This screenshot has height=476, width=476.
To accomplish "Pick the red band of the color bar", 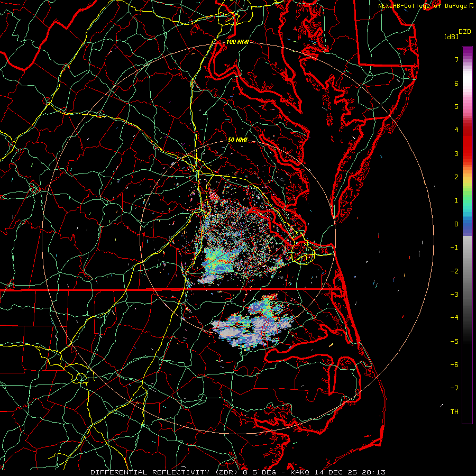I will pyautogui.click(x=467, y=146).
